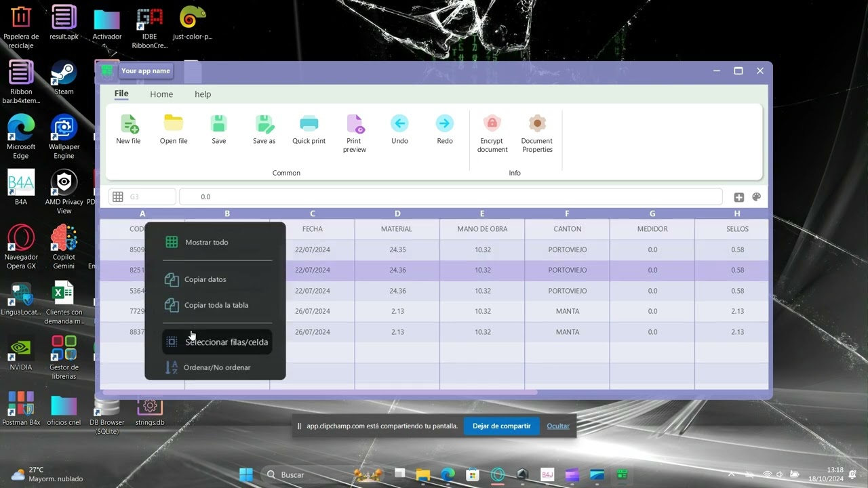Click the taskbar Buscar search box

click(304, 474)
